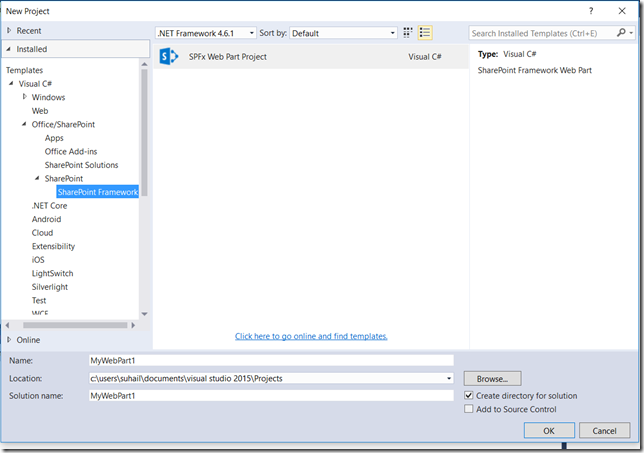Open the Sort by Default dropdown

(x=343, y=33)
